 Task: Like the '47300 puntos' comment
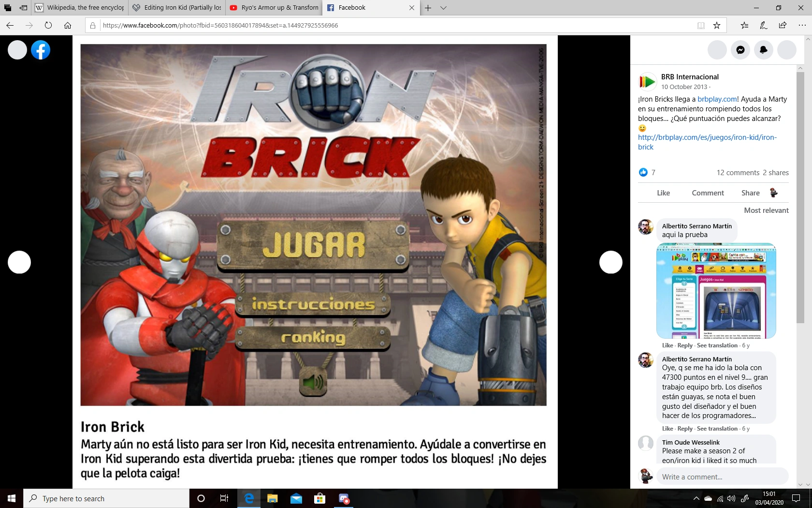(x=667, y=429)
